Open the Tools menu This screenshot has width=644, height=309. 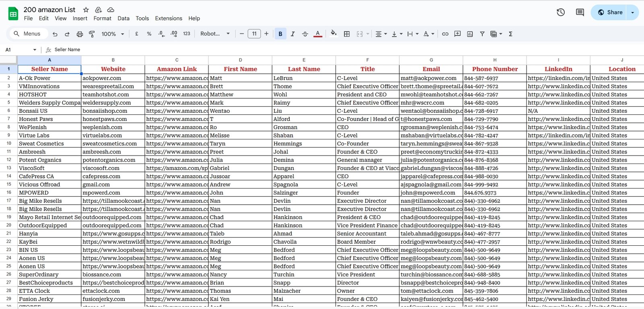pyautogui.click(x=142, y=19)
